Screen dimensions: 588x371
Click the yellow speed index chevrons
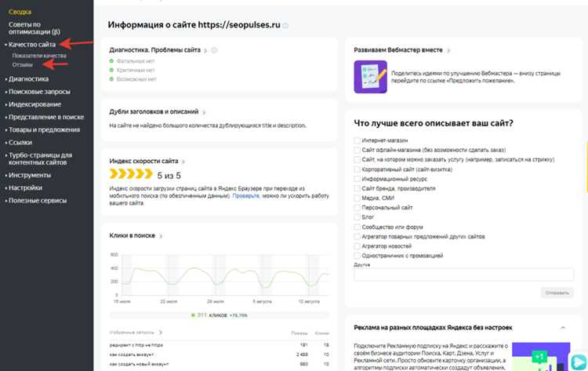point(131,173)
